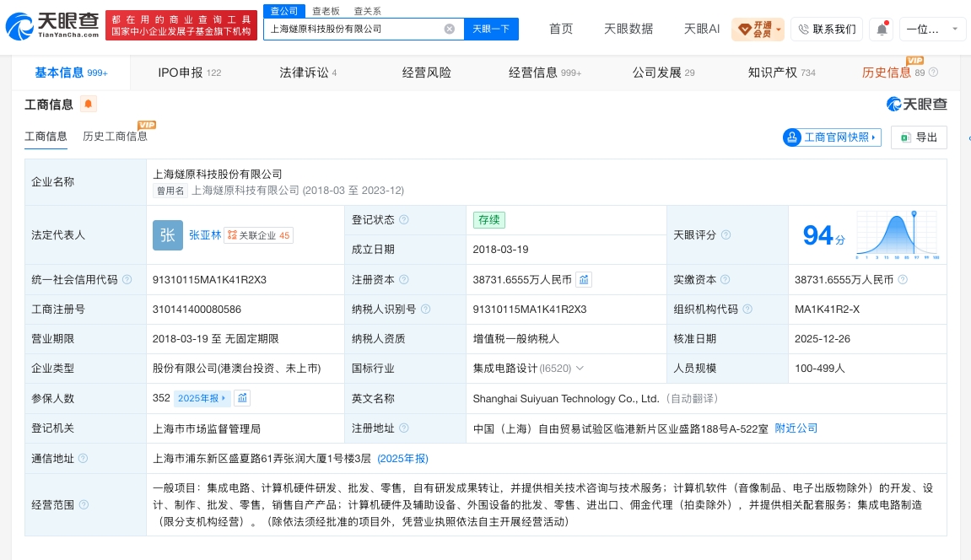Open the 知识产权 tab
Viewport: 971px width, 560px height.
pos(781,73)
